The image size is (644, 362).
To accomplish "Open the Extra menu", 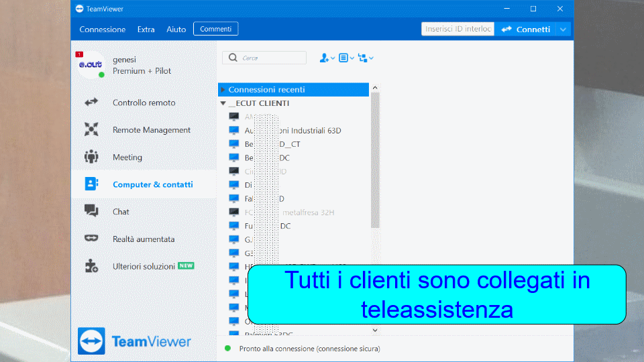I will pos(146,29).
